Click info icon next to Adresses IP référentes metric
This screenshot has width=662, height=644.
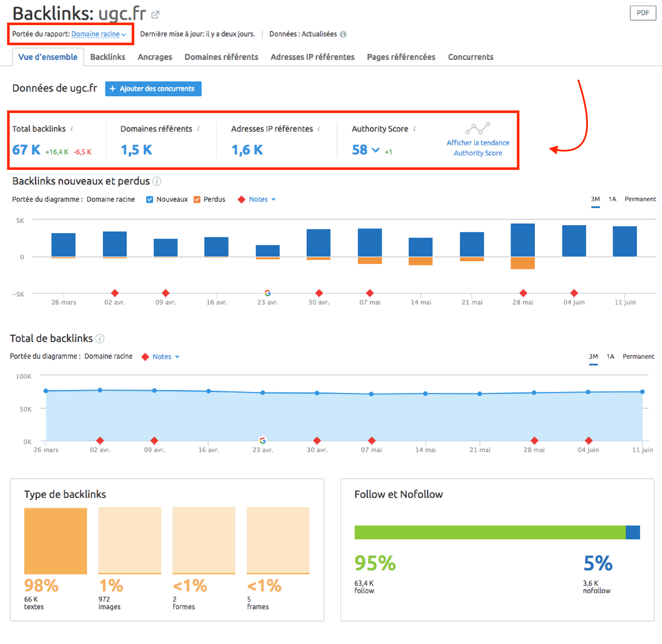319,129
